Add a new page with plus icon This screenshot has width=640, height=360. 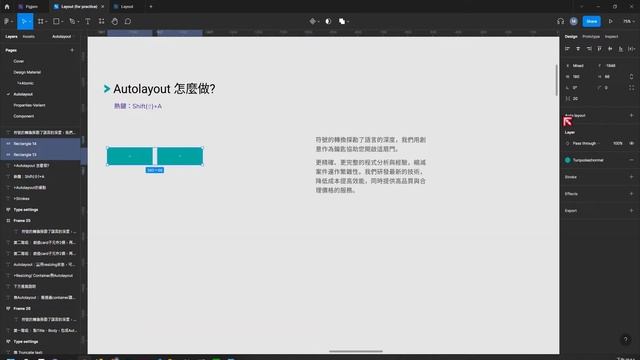pos(72,50)
